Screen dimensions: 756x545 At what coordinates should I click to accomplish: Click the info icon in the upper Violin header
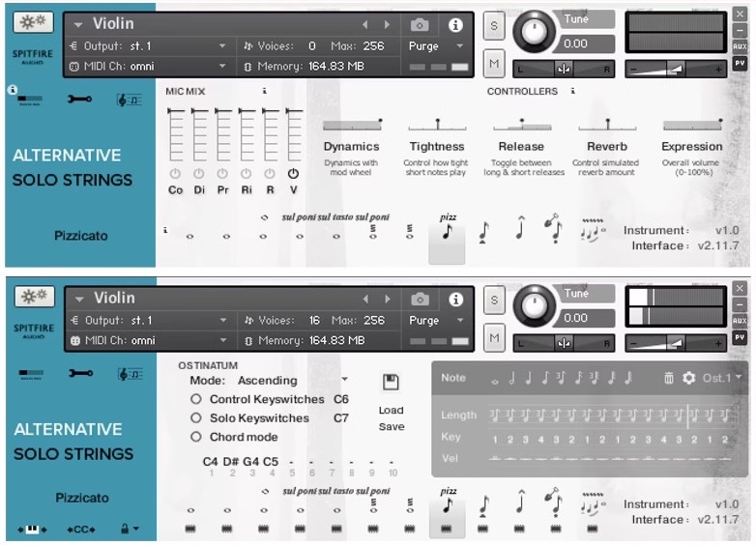point(455,25)
